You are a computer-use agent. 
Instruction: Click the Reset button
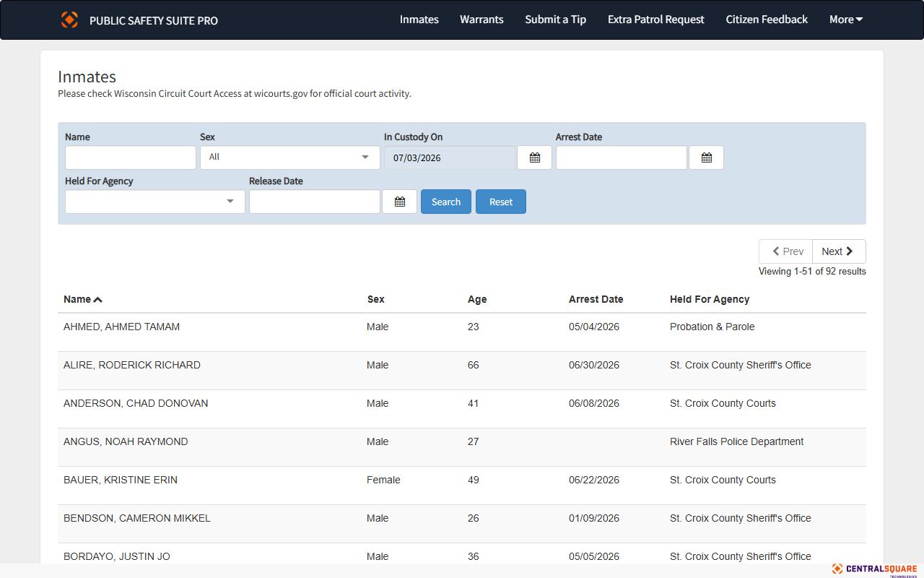pyautogui.click(x=501, y=202)
